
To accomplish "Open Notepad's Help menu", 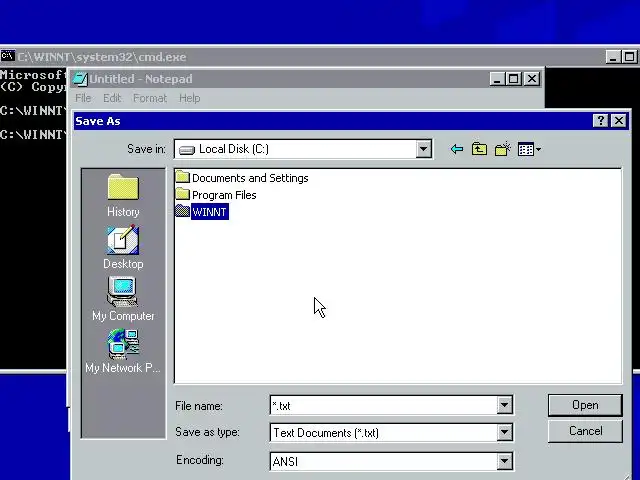I will [x=189, y=98].
